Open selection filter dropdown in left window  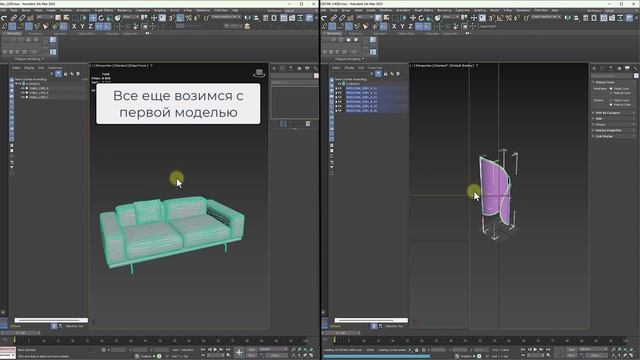pos(45,17)
